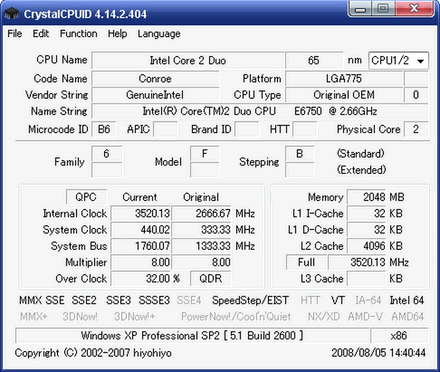Viewport: 440px width, 372px height.
Task: Minimize the CrystalCPUID window
Action: point(360,9)
